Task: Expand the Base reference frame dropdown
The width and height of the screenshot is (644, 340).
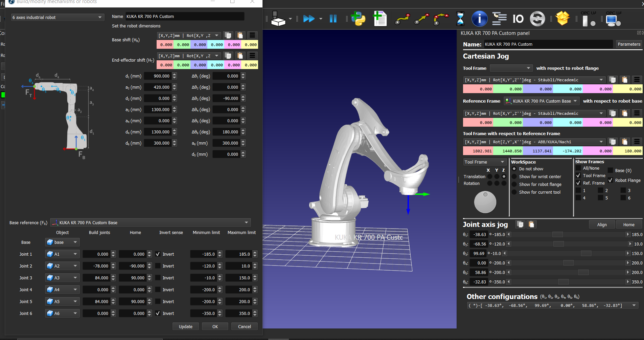Action: 151,222
